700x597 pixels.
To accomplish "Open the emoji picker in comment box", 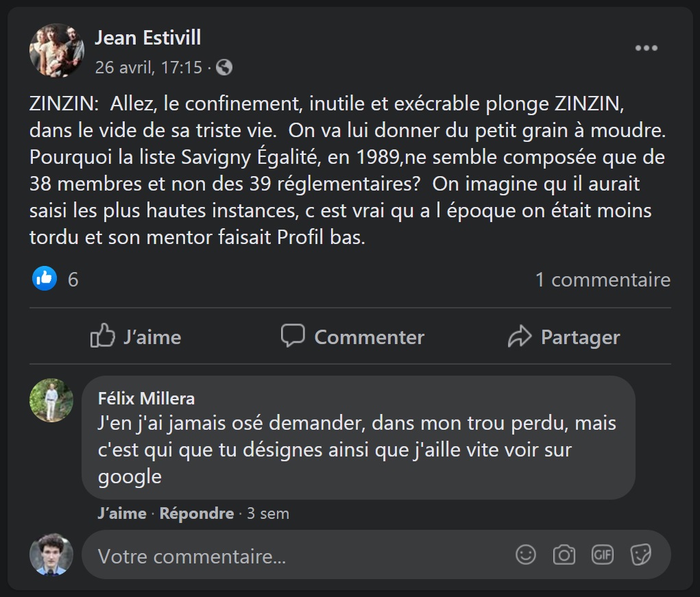I will pyautogui.click(x=526, y=555).
